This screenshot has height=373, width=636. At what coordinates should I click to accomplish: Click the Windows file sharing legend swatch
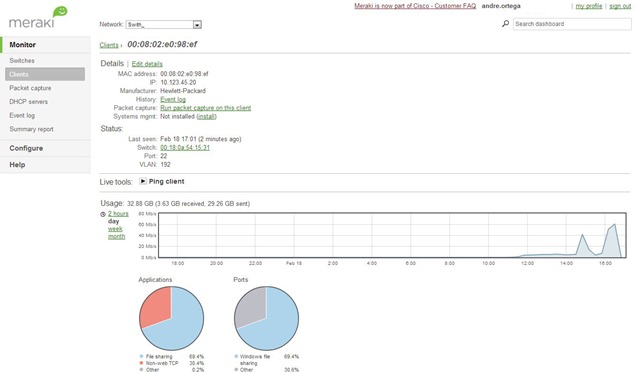click(x=236, y=357)
